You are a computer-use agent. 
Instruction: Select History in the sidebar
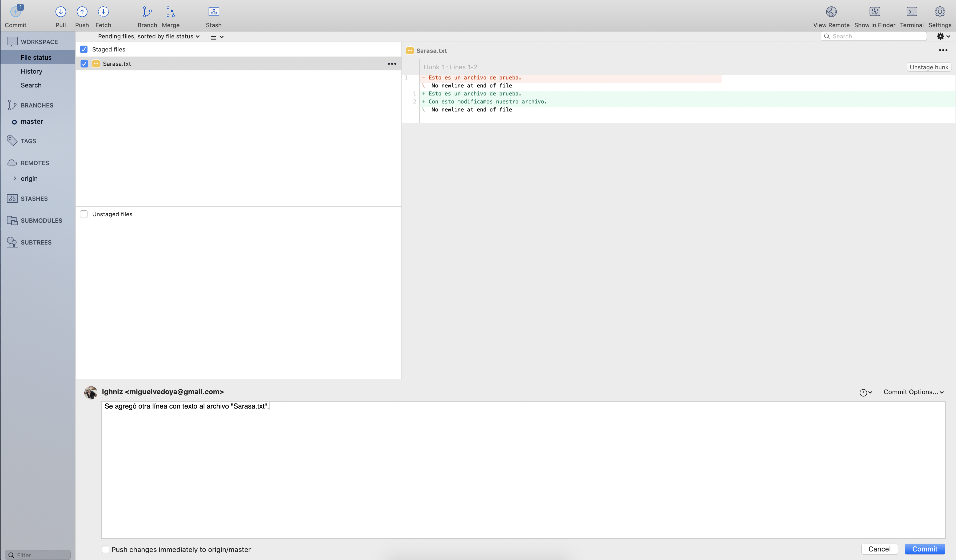click(31, 71)
